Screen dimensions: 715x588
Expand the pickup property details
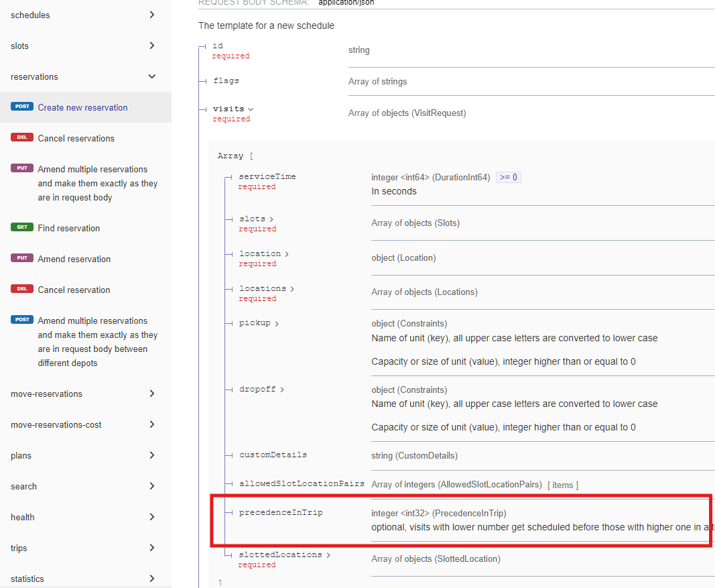259,323
